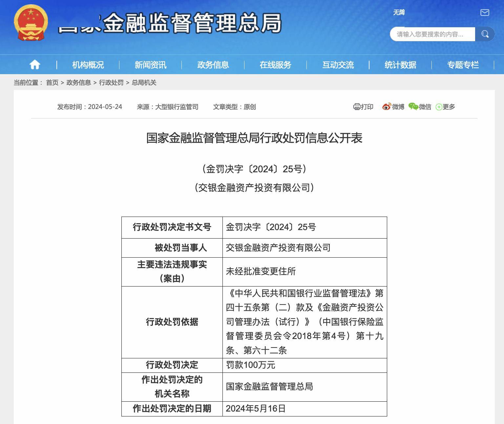Click the 打印 text link
The image size is (504, 424).
367,107
